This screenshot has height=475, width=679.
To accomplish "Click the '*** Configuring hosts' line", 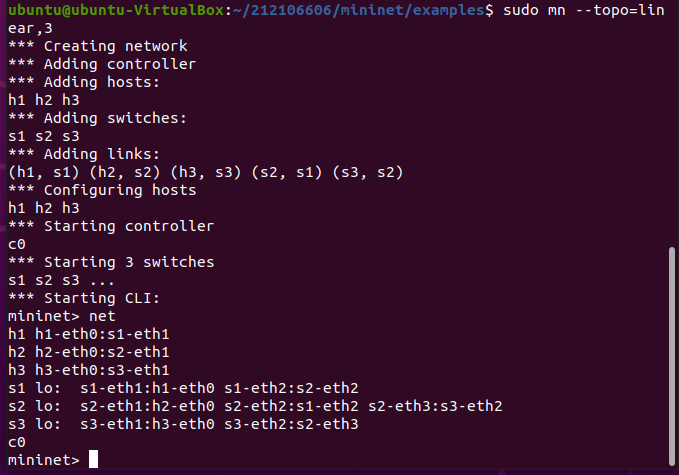I will click(x=102, y=190).
